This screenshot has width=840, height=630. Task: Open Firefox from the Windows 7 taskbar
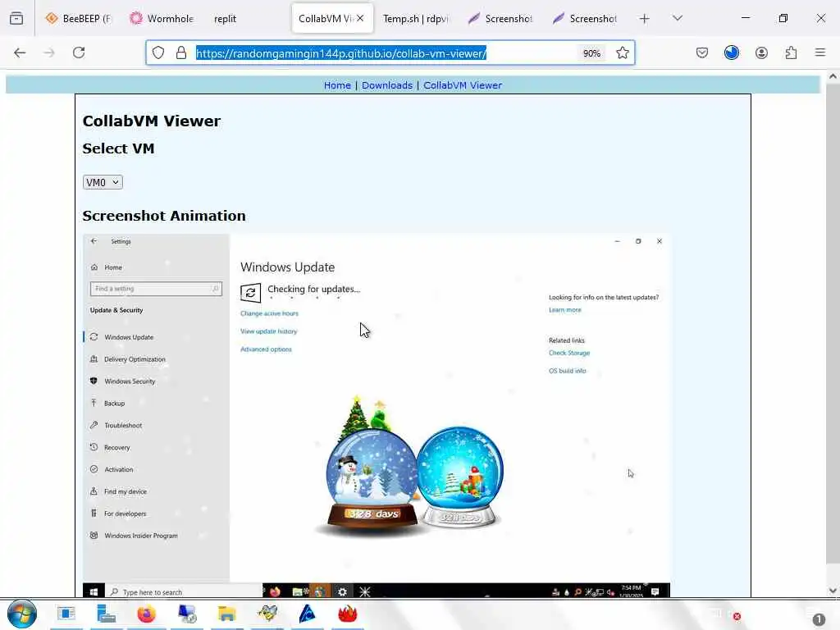146,614
